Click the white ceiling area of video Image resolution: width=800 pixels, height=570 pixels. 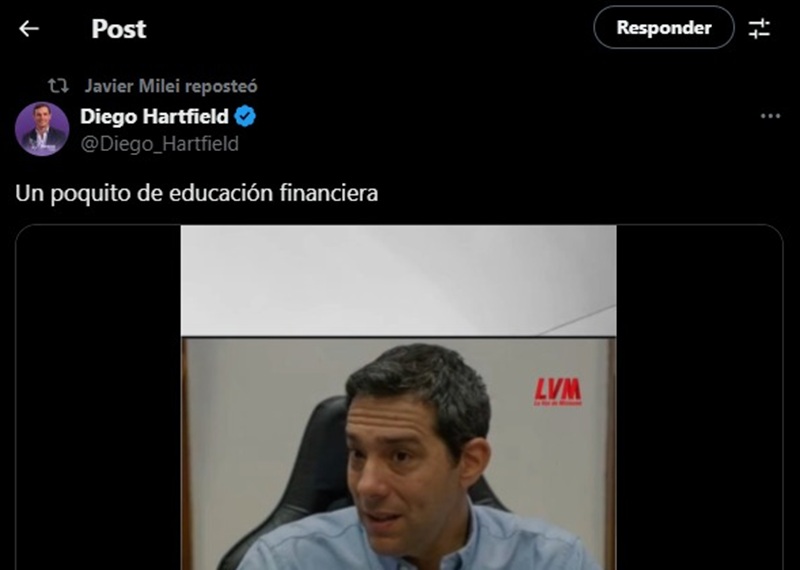398,280
